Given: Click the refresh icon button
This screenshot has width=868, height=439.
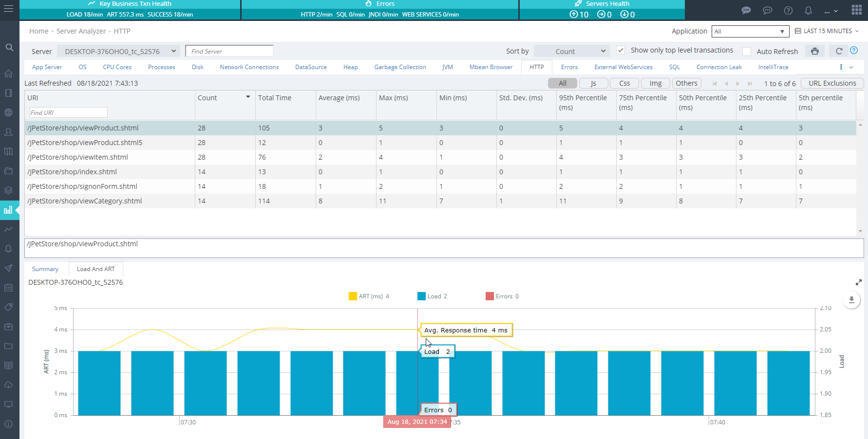Looking at the screenshot, I should point(839,51).
